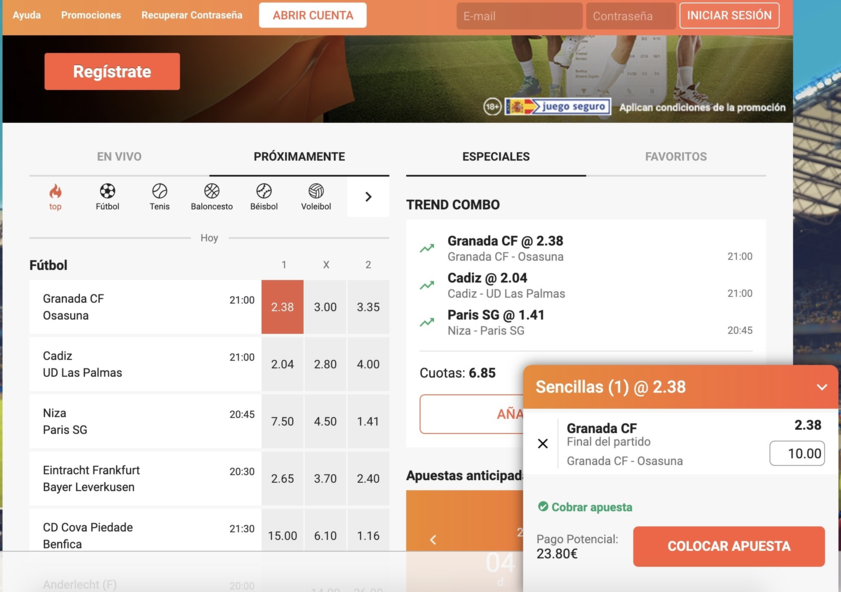Screen dimensions: 841x592
Task: Open the ESPECIALES tab
Action: (x=496, y=157)
